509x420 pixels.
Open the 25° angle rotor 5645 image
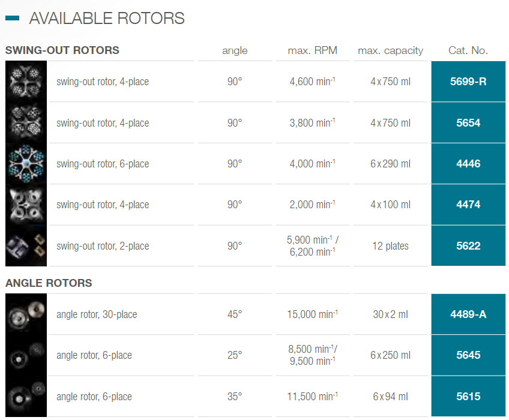(x=26, y=355)
